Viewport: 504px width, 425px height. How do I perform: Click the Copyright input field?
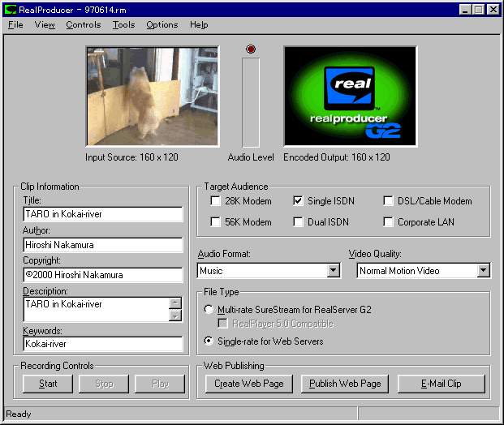(x=103, y=275)
